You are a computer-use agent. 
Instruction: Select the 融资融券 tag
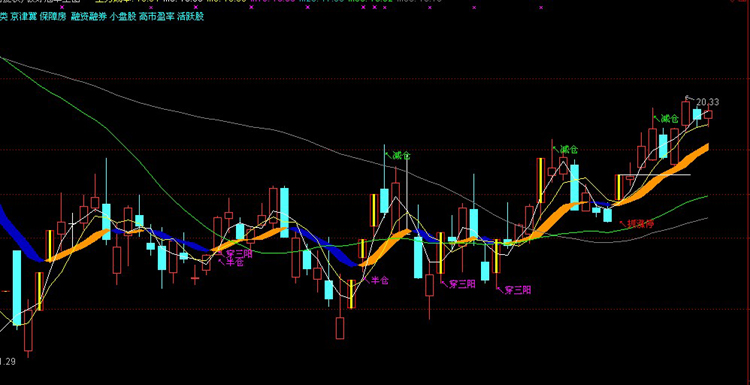[88, 17]
